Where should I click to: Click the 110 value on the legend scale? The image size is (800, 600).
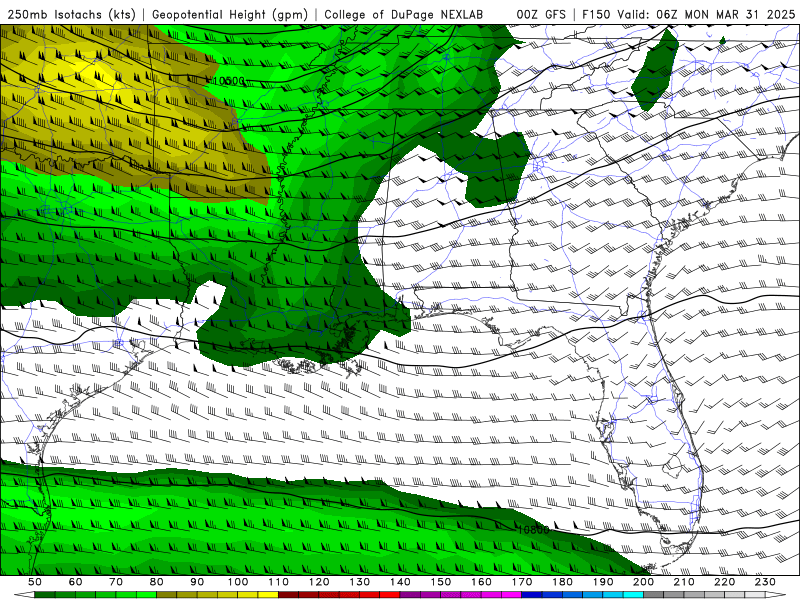279,582
